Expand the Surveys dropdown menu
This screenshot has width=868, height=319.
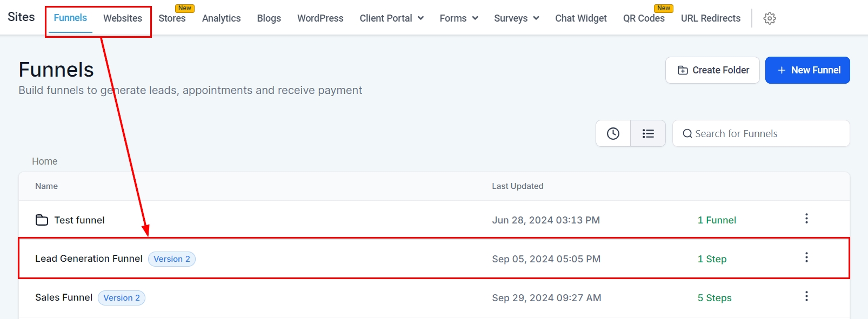516,18
